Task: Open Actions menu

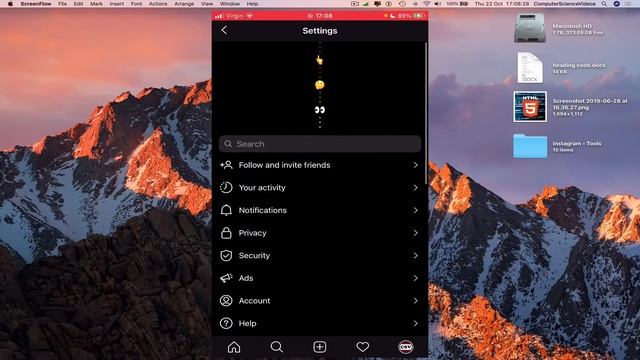Action: (158, 4)
